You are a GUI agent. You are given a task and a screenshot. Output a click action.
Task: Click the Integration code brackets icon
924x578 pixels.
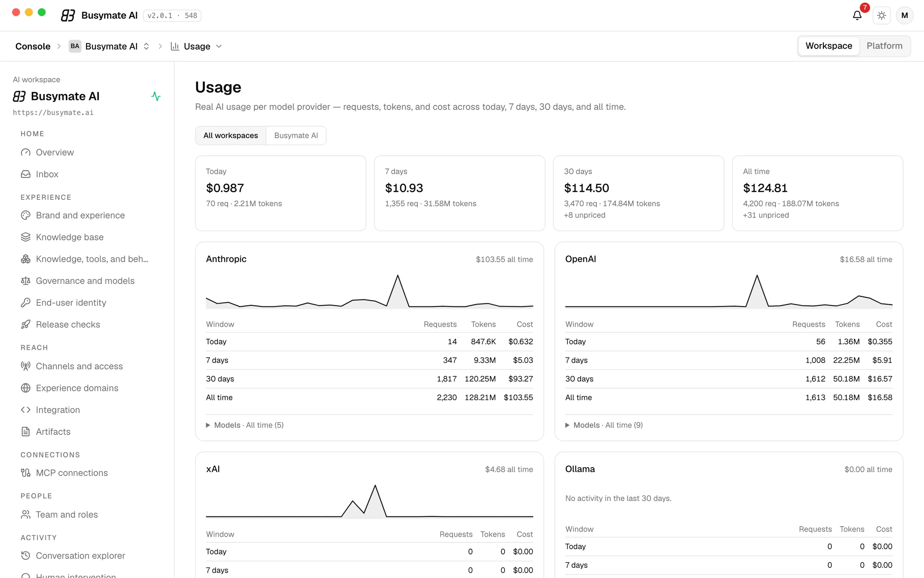pos(26,410)
